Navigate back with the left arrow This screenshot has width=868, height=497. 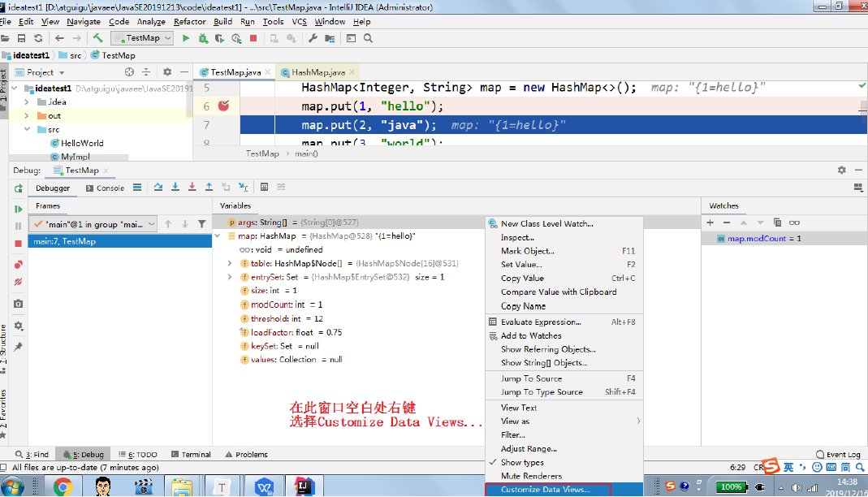59,38
